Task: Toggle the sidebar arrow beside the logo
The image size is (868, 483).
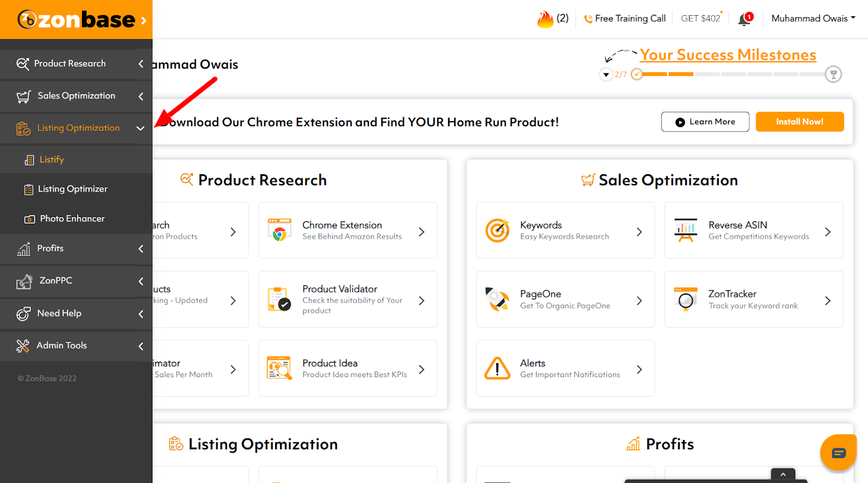Action: 144,21
